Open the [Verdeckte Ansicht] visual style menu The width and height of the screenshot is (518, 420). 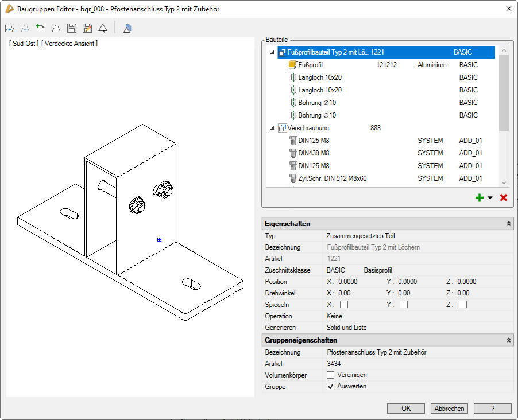pos(69,44)
